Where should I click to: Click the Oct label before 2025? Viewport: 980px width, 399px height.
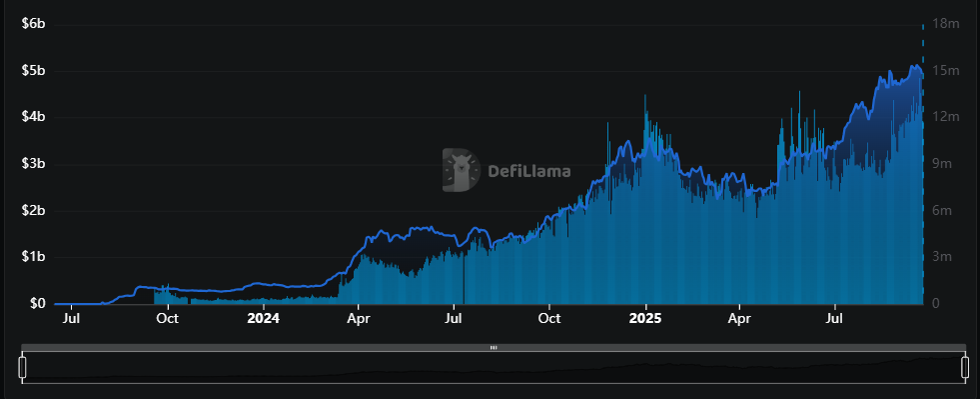pyautogui.click(x=549, y=318)
